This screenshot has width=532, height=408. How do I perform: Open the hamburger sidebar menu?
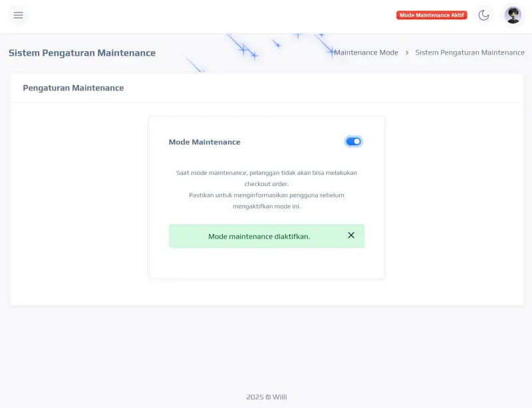point(19,15)
